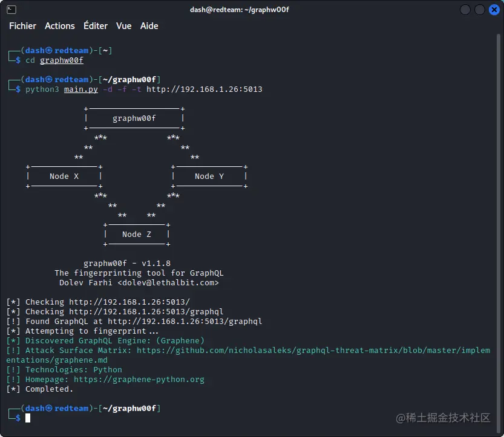The width and height of the screenshot is (504, 437).
Task: Click the python3 command word
Action: pyautogui.click(x=42, y=89)
